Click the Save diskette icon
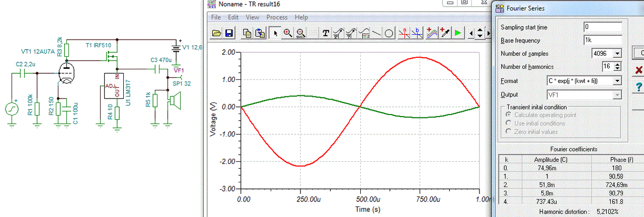 pos(228,33)
